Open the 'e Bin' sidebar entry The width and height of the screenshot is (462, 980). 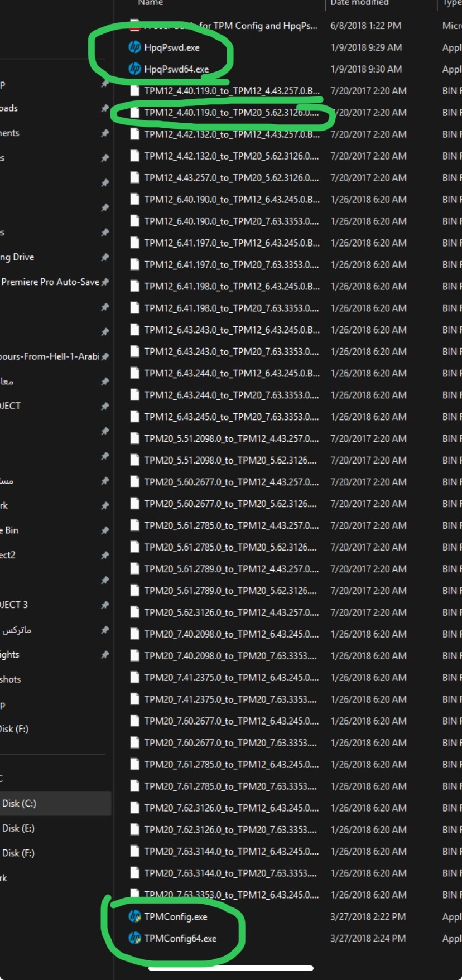click(9, 530)
